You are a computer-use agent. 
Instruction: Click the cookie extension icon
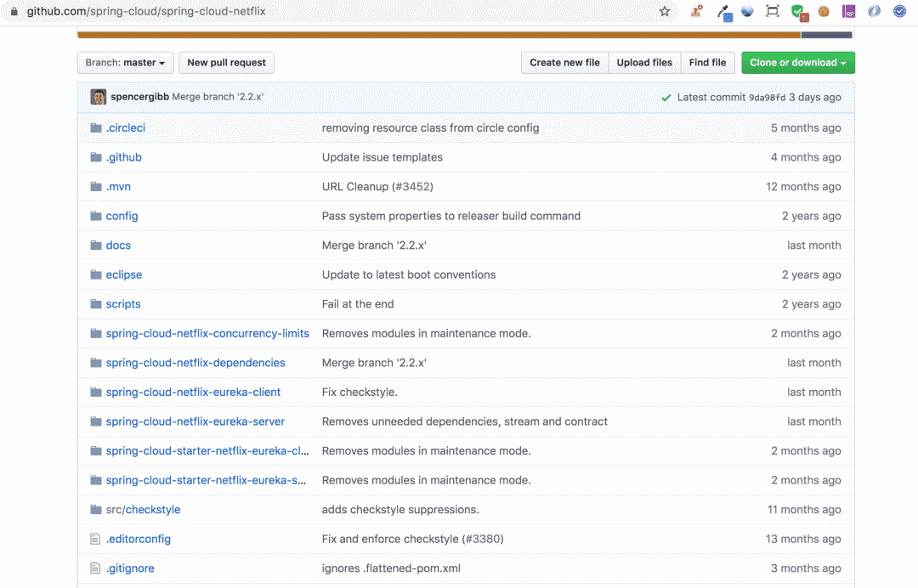tap(823, 12)
